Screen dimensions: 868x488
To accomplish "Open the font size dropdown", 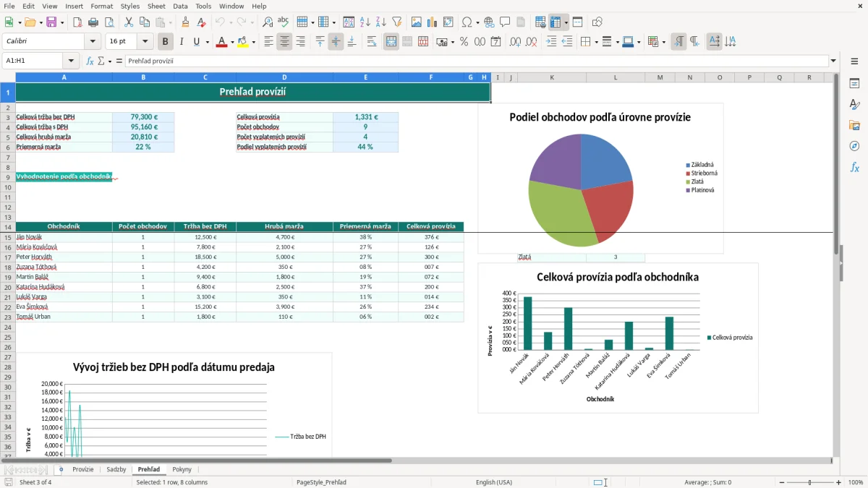I will 145,42.
